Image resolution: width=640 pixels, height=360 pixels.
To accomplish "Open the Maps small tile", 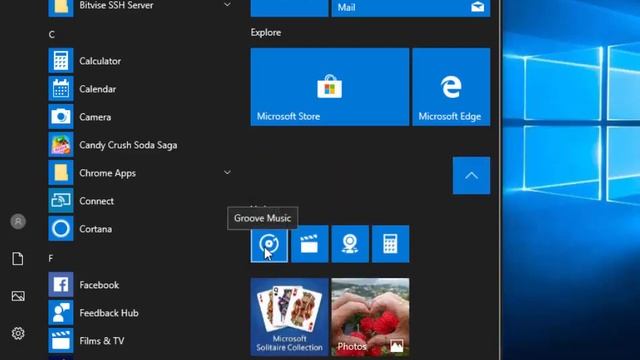I will click(x=350, y=244).
